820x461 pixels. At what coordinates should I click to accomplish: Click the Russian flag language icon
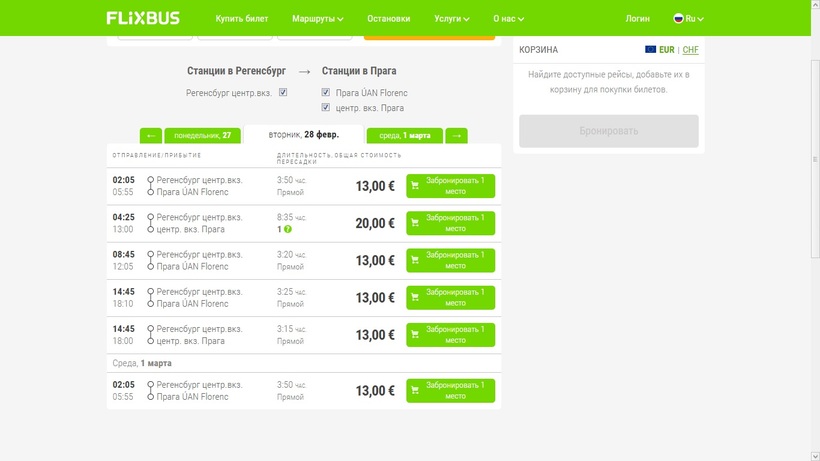[678, 18]
